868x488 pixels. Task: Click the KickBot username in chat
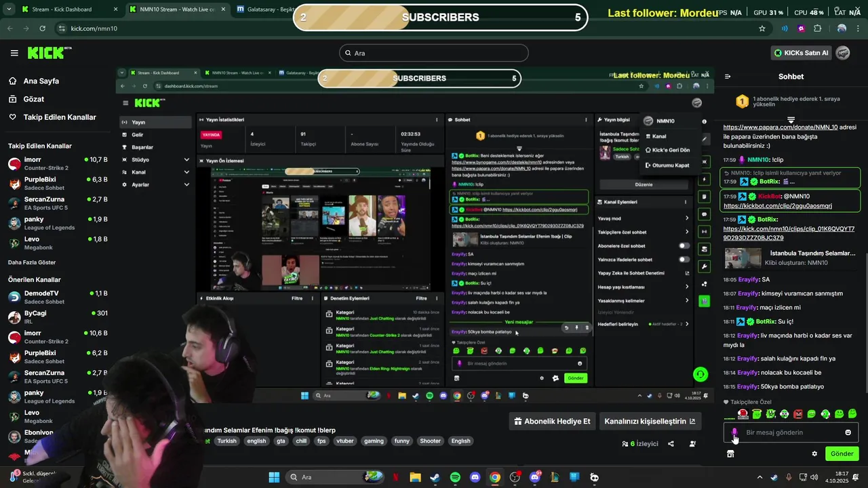pos(770,196)
